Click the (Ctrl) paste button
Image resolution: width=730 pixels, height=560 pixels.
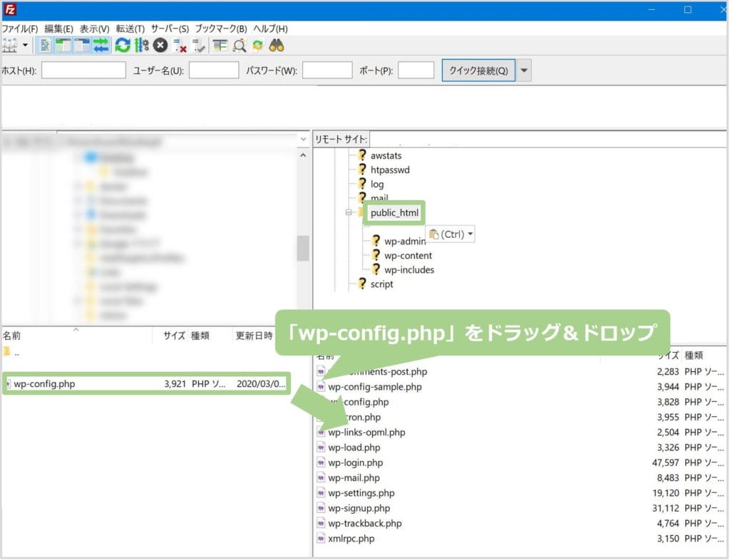click(448, 234)
